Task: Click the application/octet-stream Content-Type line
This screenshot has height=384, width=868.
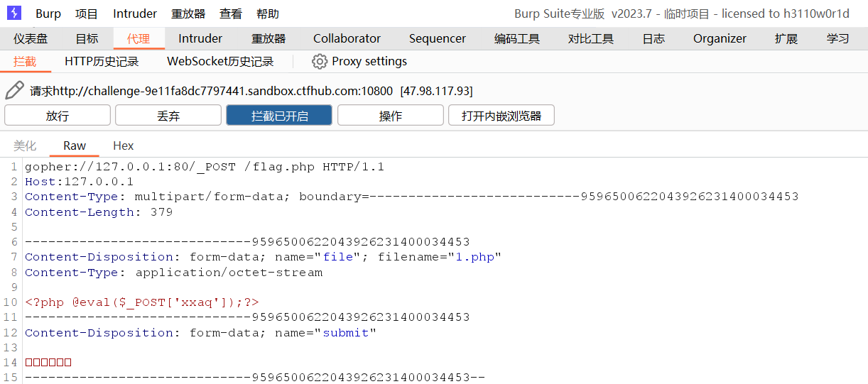Action: [x=173, y=272]
